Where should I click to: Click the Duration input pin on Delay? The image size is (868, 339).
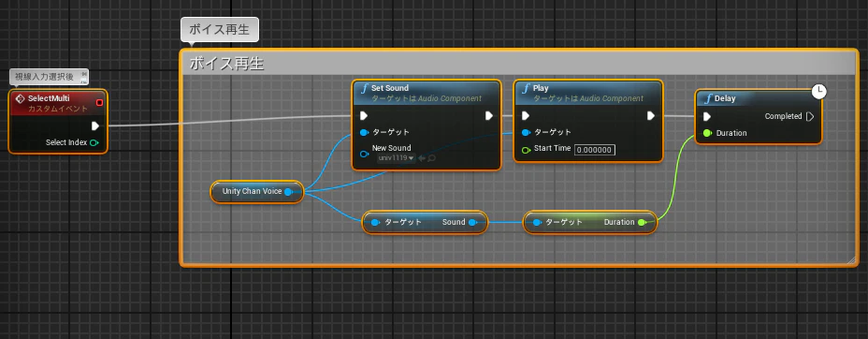[707, 133]
